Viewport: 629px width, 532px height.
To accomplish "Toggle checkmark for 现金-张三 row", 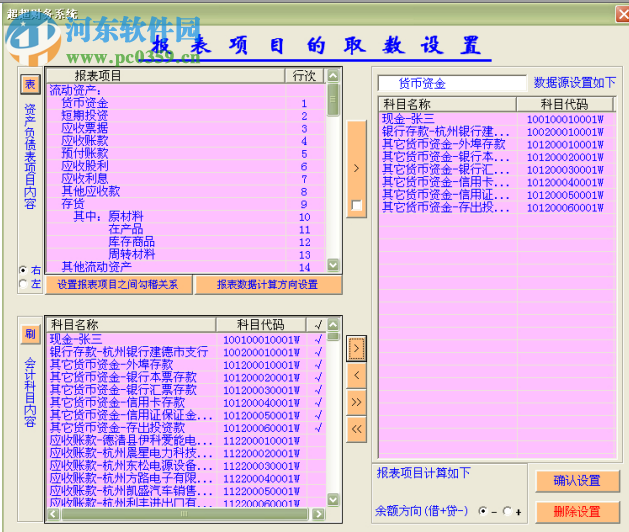I will pyautogui.click(x=318, y=340).
